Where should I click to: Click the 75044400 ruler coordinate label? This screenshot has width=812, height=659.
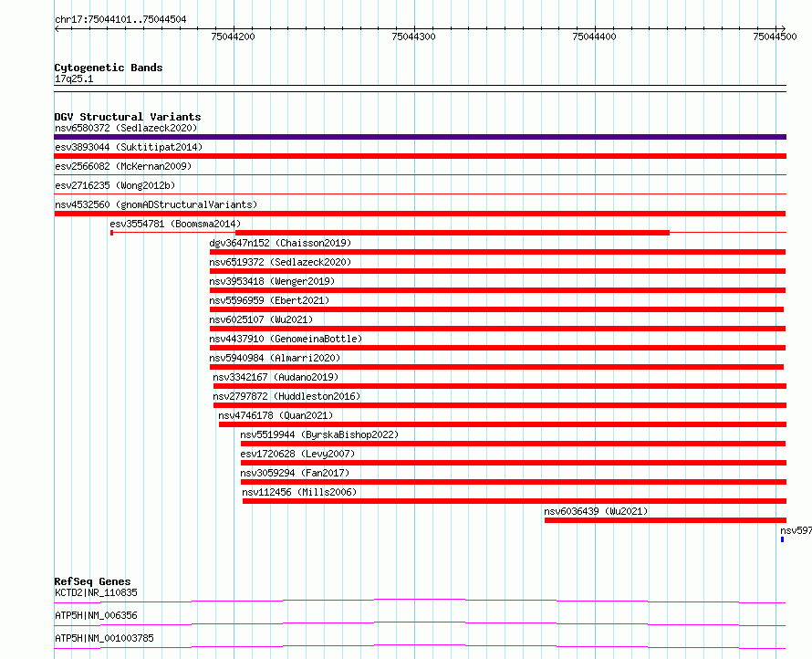[x=594, y=37]
